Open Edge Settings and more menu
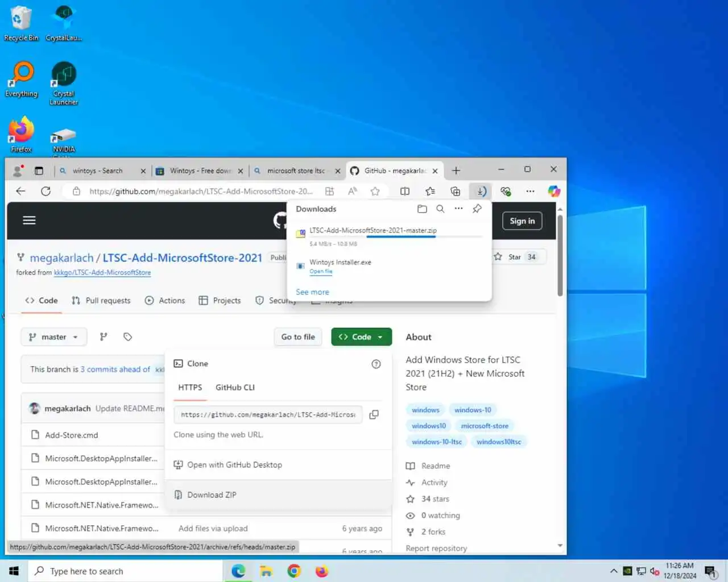The image size is (728, 582). [x=530, y=192]
